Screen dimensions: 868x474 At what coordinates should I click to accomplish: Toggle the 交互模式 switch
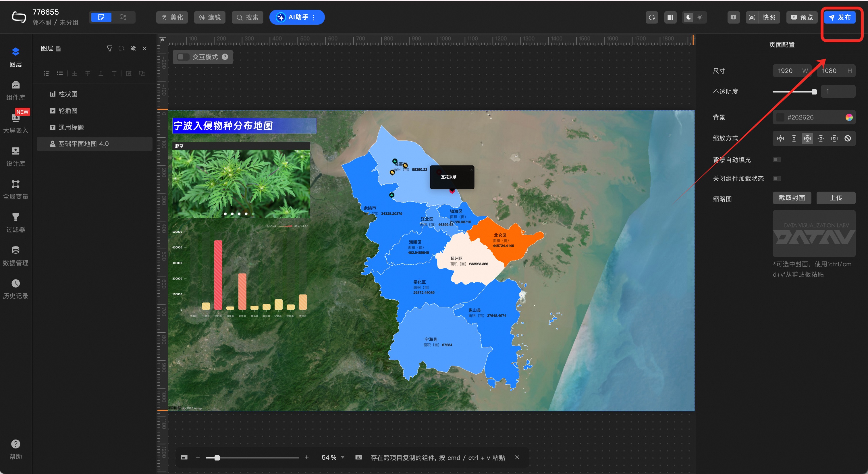coord(183,57)
